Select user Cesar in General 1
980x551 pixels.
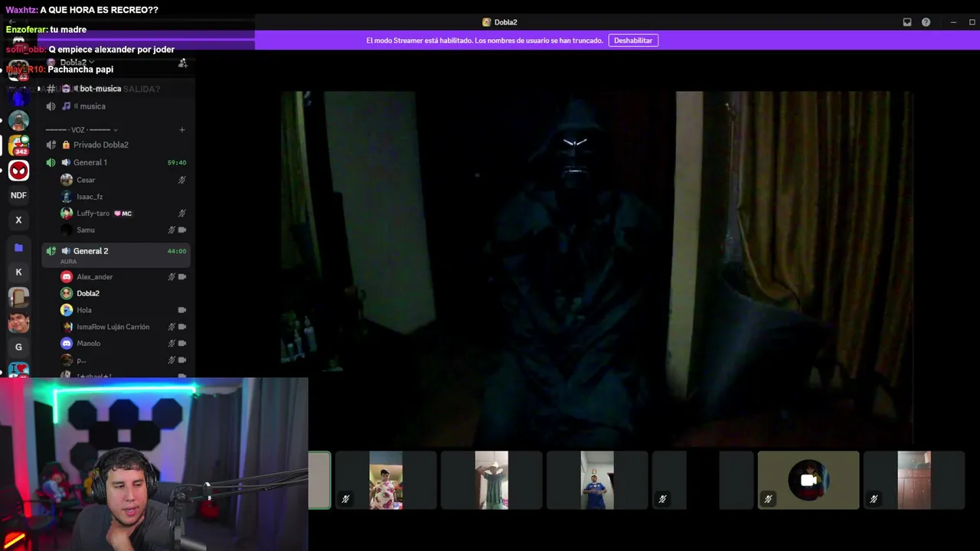click(86, 180)
